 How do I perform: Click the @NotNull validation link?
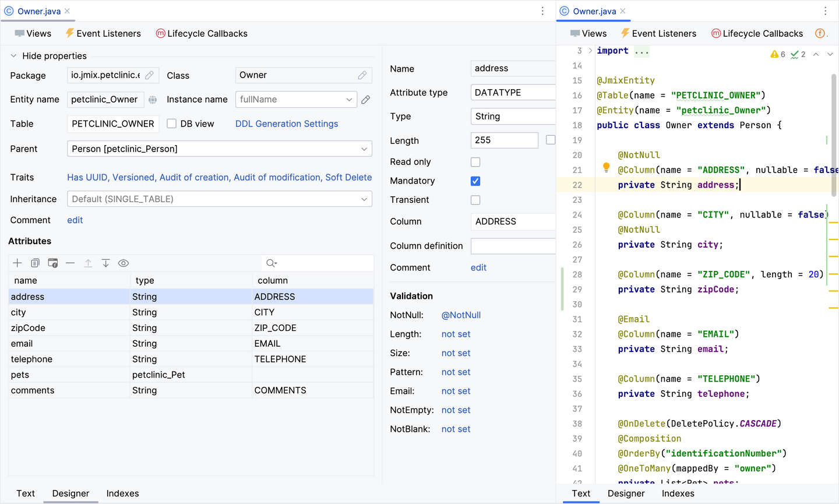pyautogui.click(x=461, y=315)
